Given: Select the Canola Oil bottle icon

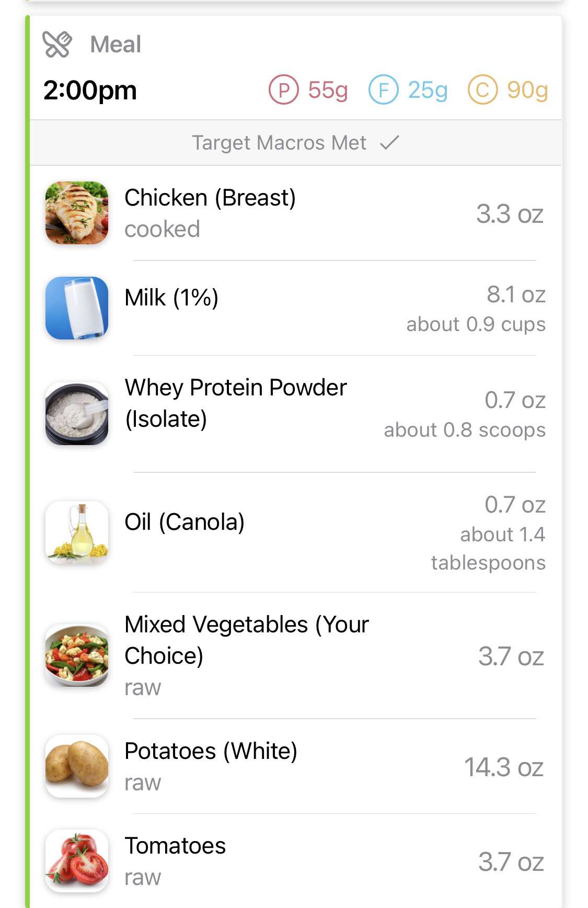Looking at the screenshot, I should tap(77, 532).
